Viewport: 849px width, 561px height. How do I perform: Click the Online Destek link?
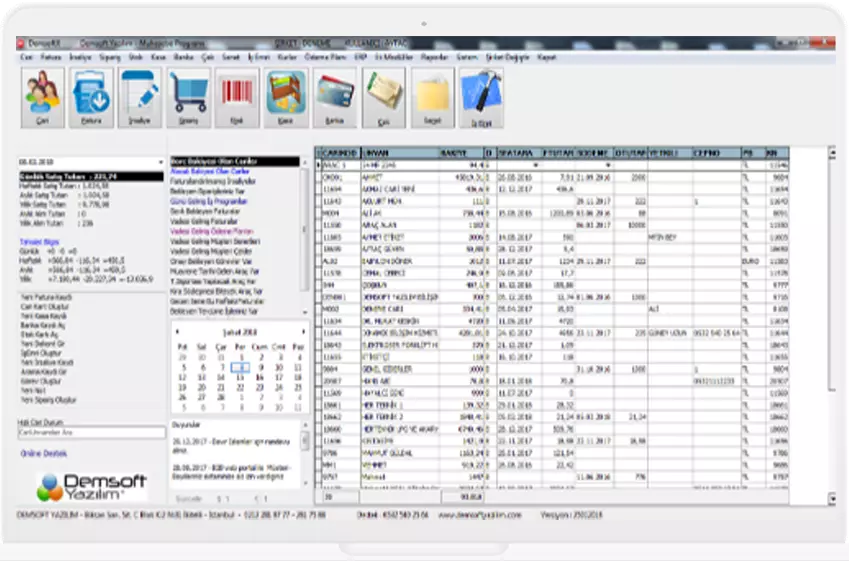pos(44,453)
